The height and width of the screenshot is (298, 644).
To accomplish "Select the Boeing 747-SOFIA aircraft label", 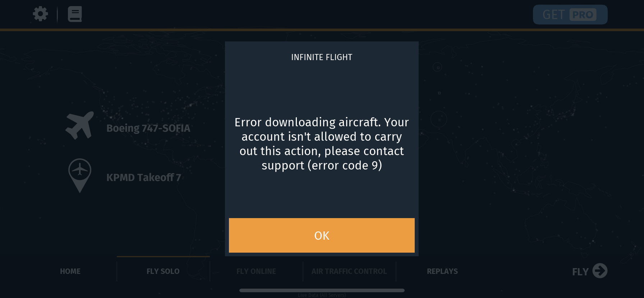I will pos(148,128).
